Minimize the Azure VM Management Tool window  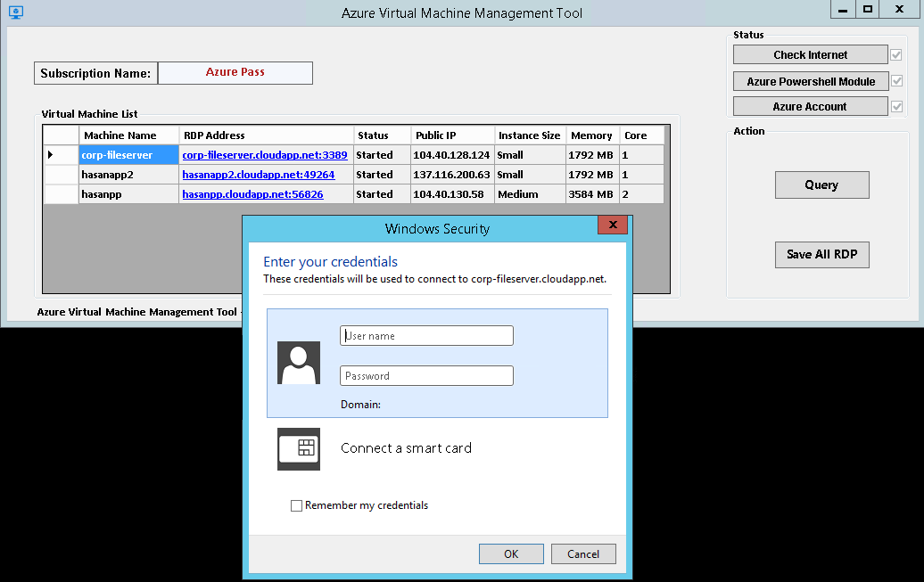[x=843, y=10]
